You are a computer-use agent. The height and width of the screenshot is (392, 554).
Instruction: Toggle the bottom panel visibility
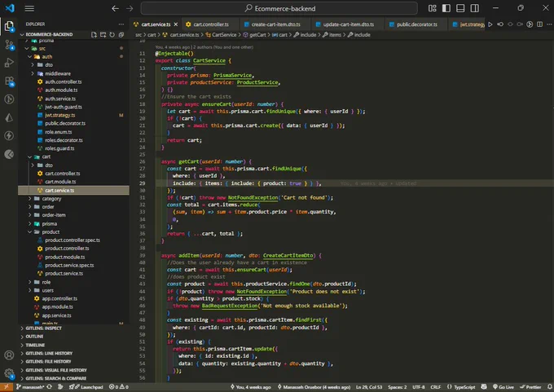pos(460,8)
